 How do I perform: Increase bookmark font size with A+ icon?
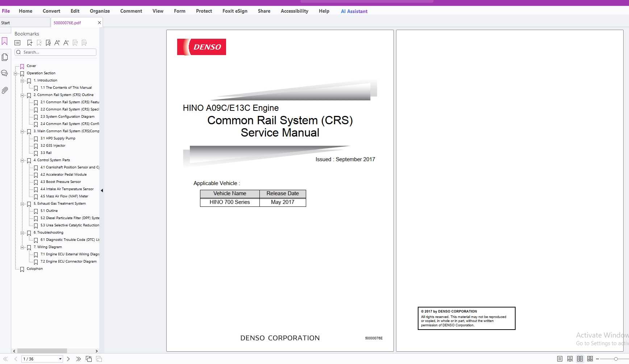[x=57, y=43]
